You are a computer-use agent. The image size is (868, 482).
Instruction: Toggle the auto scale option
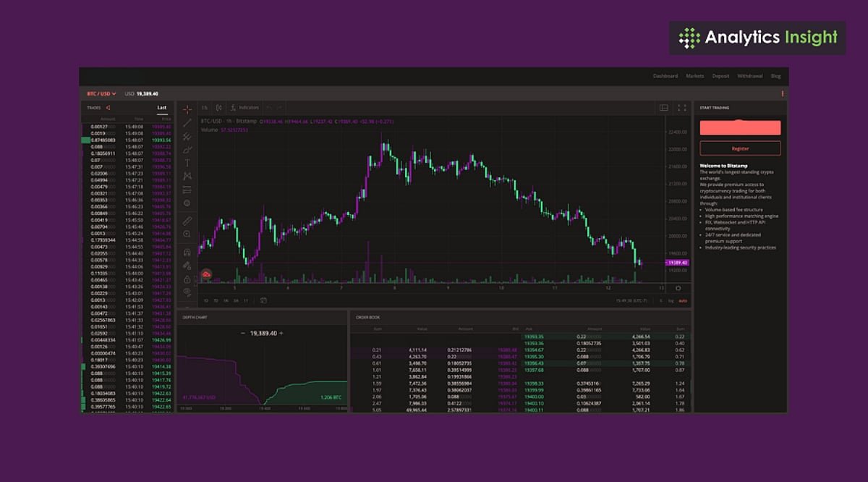click(682, 300)
